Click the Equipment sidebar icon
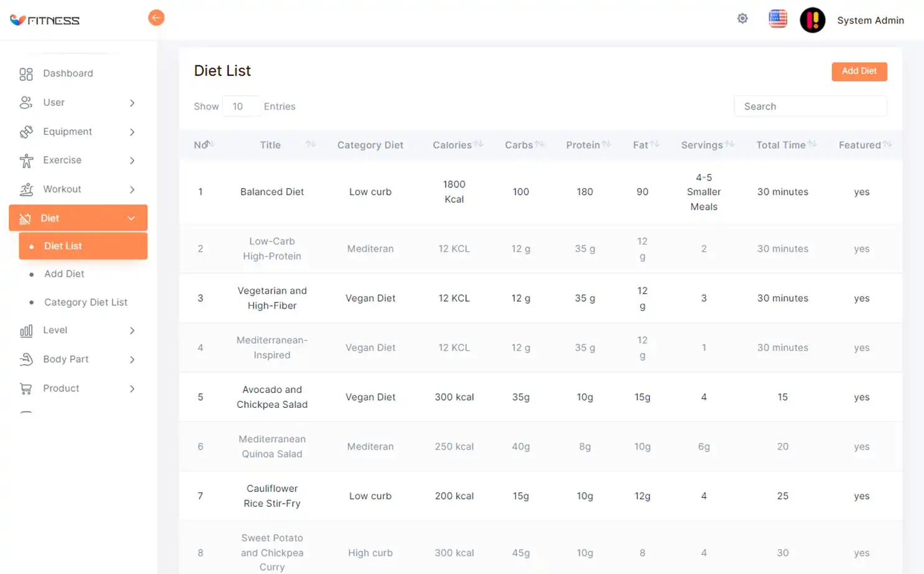 click(x=26, y=132)
